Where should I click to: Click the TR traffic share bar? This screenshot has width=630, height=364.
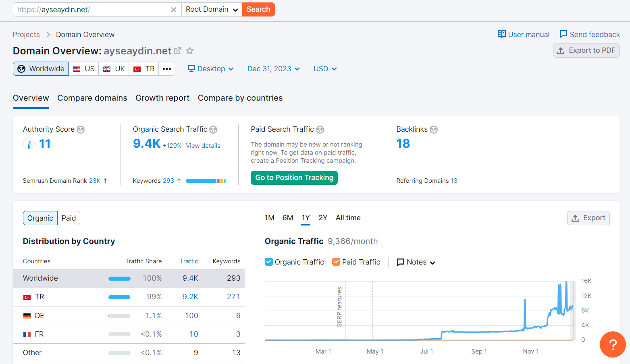[119, 297]
